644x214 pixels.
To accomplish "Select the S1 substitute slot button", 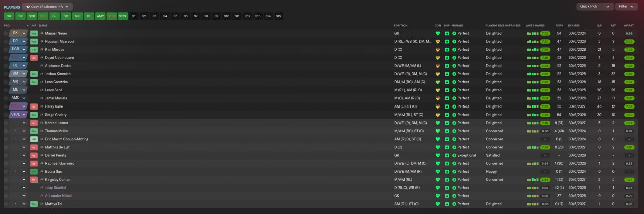I will [x=134, y=16].
